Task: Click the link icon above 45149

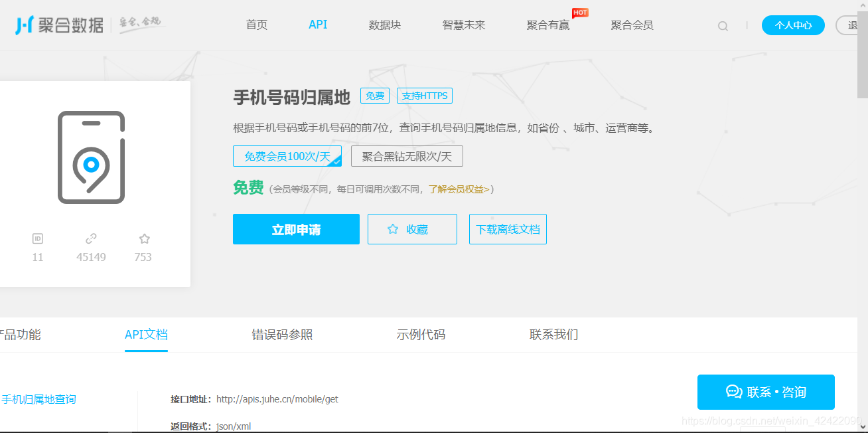Action: (x=91, y=238)
